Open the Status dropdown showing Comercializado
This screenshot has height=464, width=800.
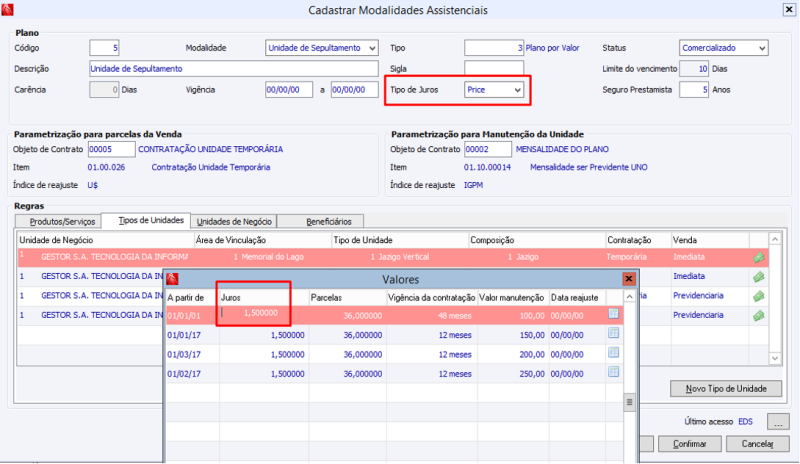pos(762,48)
